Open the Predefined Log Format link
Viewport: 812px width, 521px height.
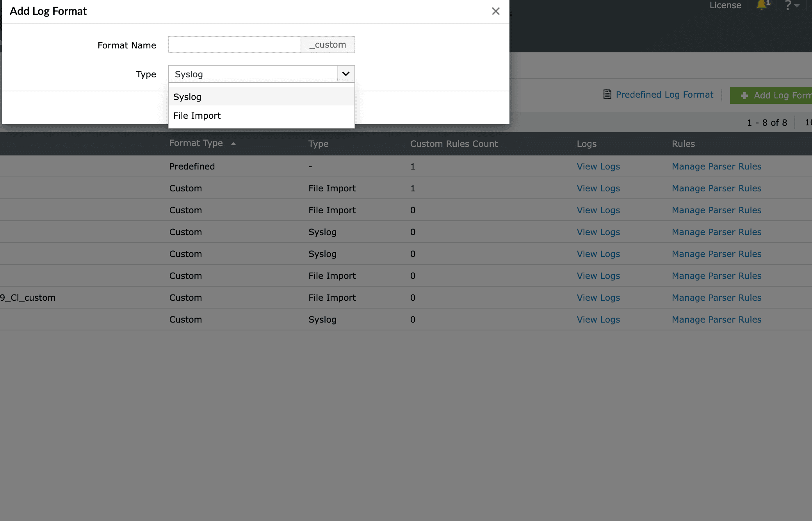664,94
